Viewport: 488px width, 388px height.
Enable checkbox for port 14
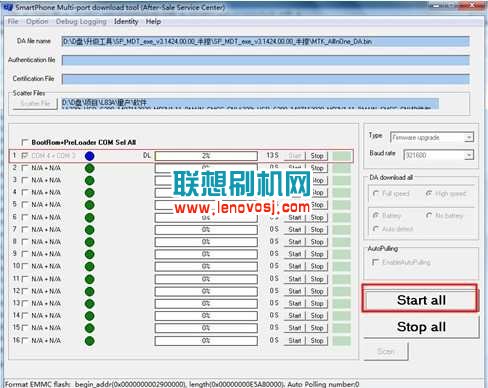point(24,316)
